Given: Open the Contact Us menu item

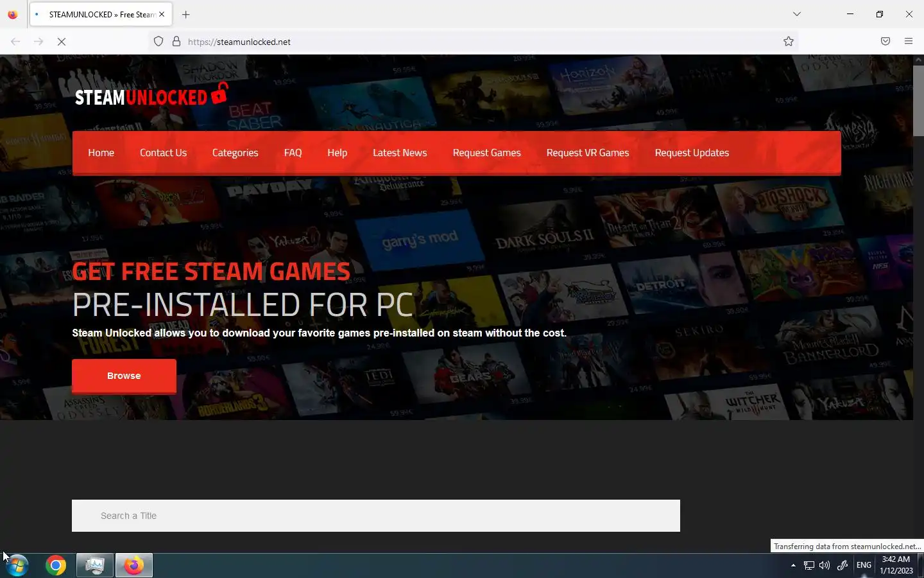Looking at the screenshot, I should (x=164, y=153).
